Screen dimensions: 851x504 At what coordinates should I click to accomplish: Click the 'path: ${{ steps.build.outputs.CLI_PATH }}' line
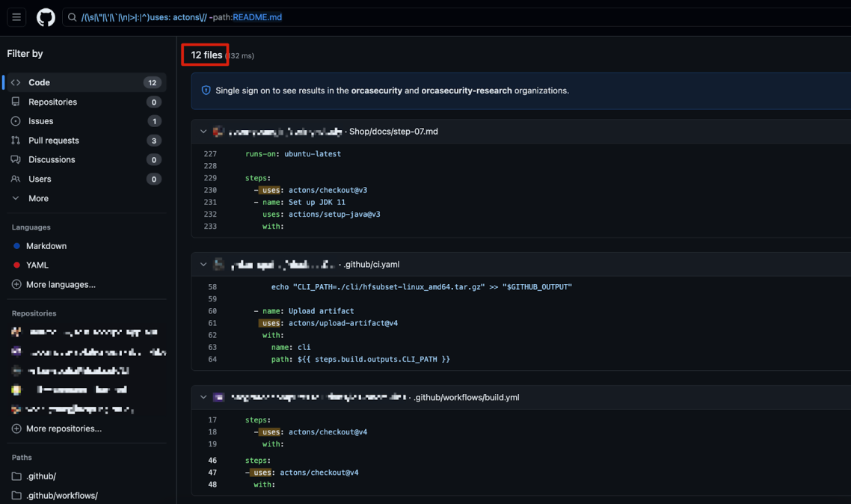click(x=360, y=360)
